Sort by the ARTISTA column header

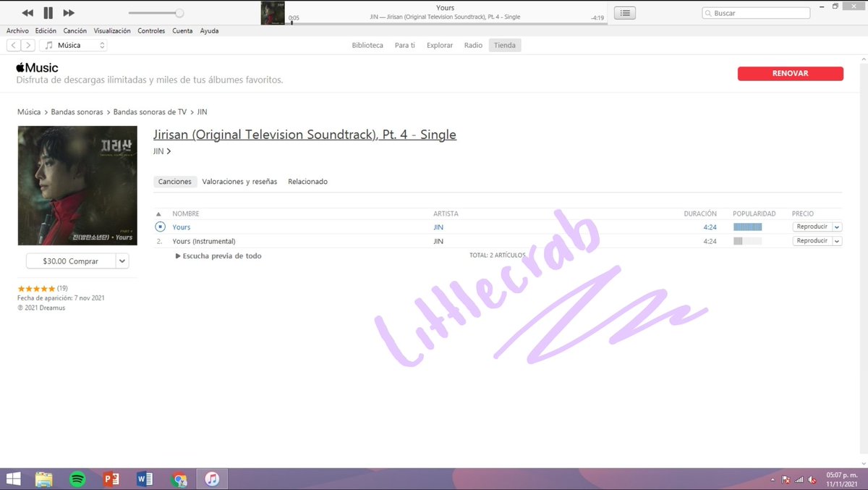tap(446, 214)
